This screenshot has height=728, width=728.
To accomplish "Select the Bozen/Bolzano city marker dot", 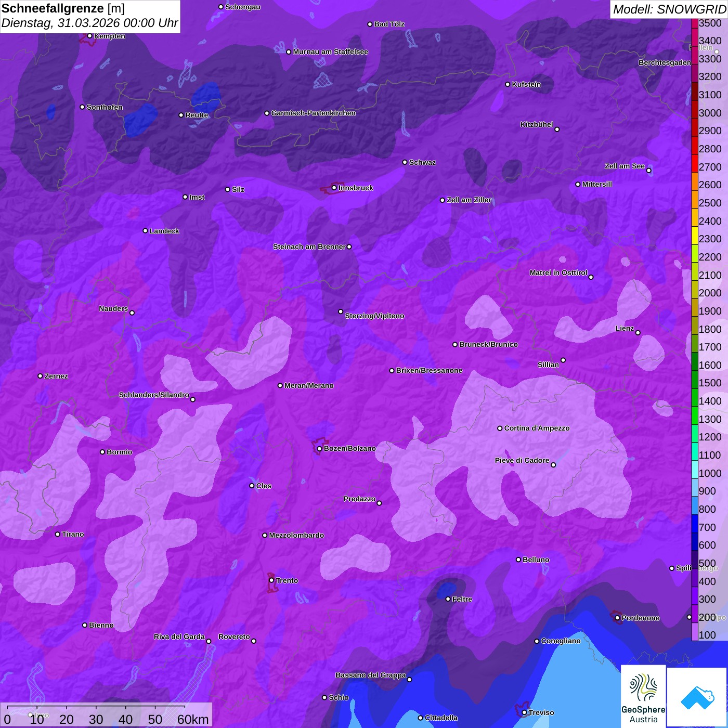I will click(x=319, y=449).
